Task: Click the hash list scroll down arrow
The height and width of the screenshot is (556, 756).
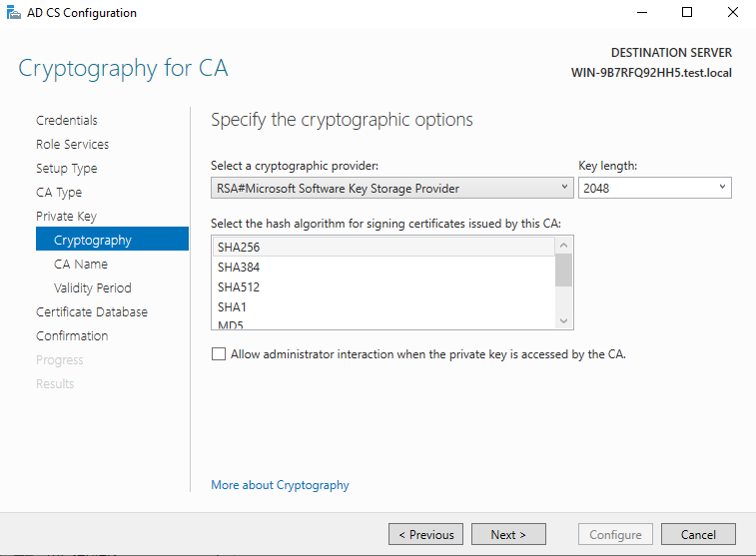Action: (x=563, y=320)
